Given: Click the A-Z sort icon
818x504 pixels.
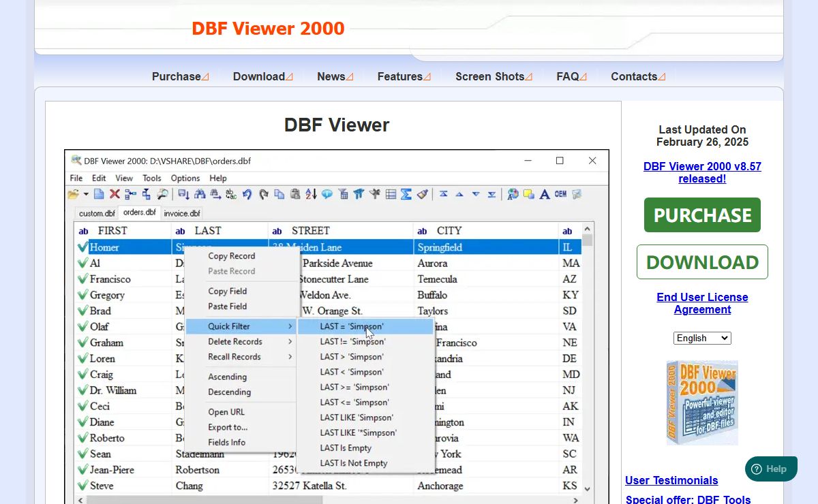Looking at the screenshot, I should 312,194.
